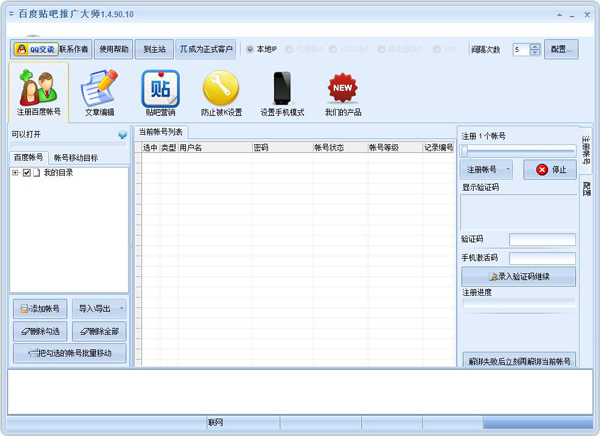Select the 当前帐号列表 tab
Screen dimensions: 600x436
pyautogui.click(x=161, y=132)
